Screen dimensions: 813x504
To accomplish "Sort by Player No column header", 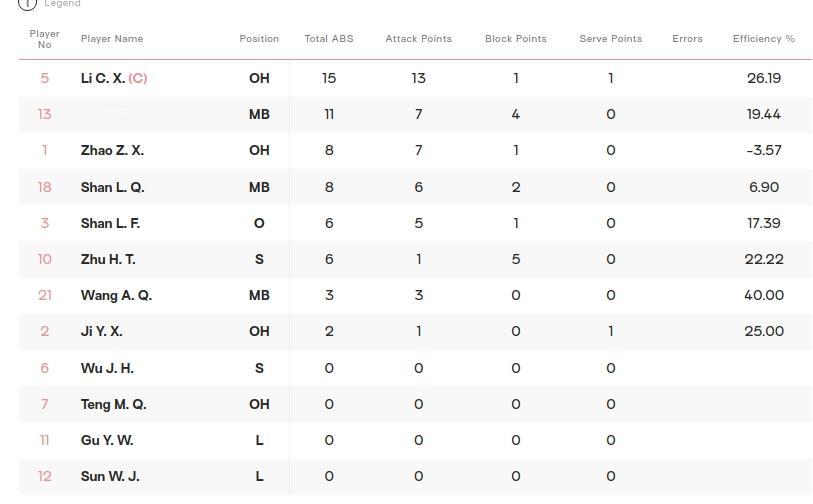I will pos(45,39).
